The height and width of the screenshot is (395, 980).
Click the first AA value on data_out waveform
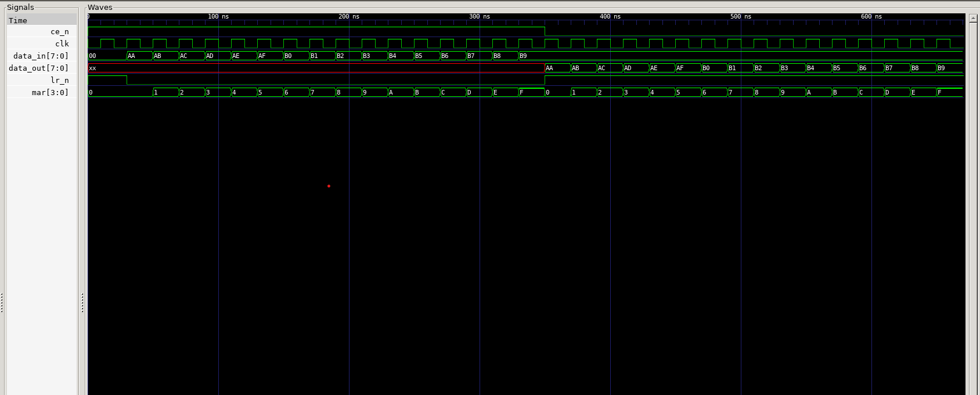(x=557, y=68)
